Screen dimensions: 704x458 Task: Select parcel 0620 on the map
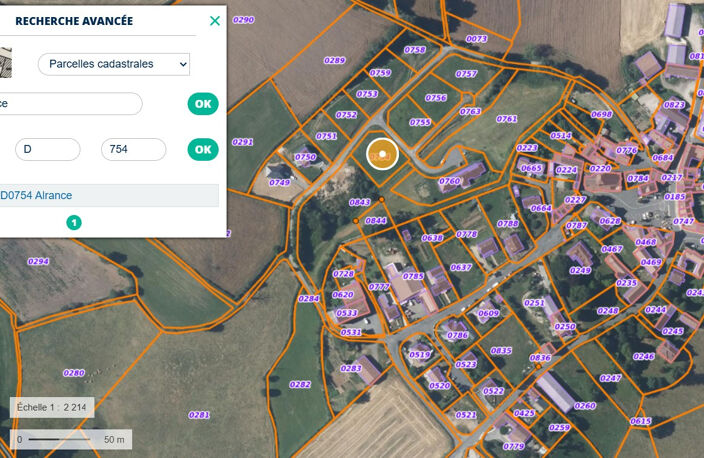[343, 295]
